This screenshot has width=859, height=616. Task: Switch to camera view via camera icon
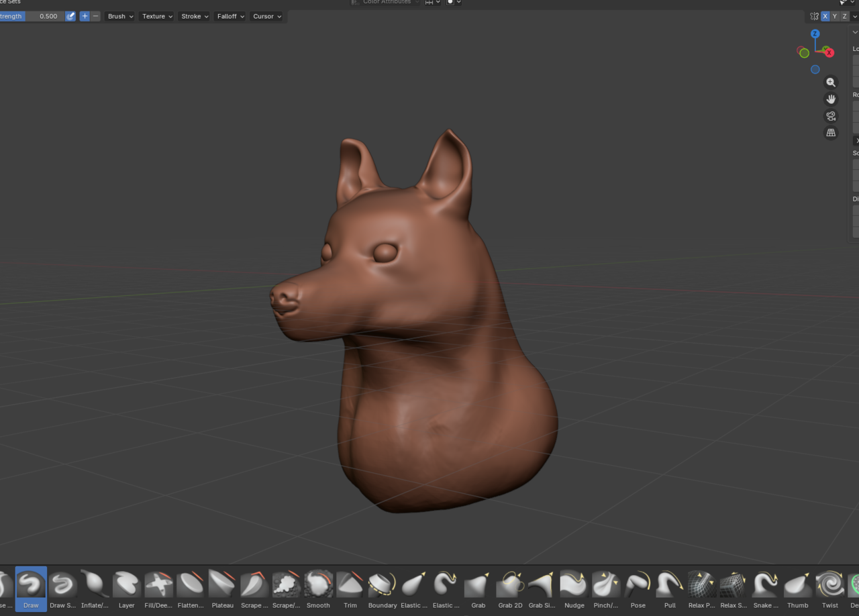[x=831, y=115]
